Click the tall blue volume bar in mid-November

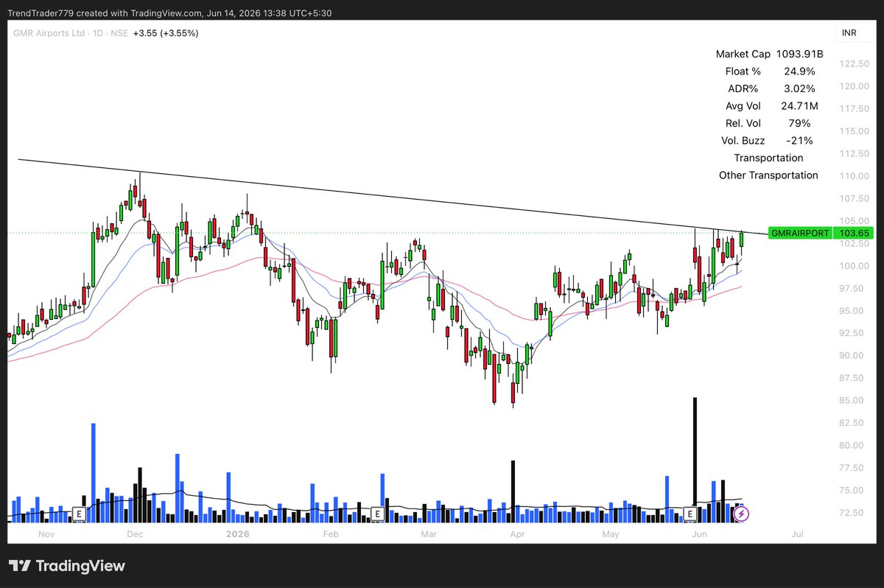(94, 473)
